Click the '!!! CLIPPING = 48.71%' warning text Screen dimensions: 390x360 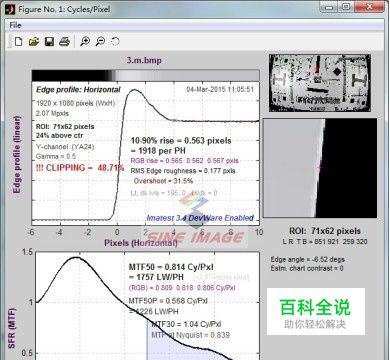(80, 168)
